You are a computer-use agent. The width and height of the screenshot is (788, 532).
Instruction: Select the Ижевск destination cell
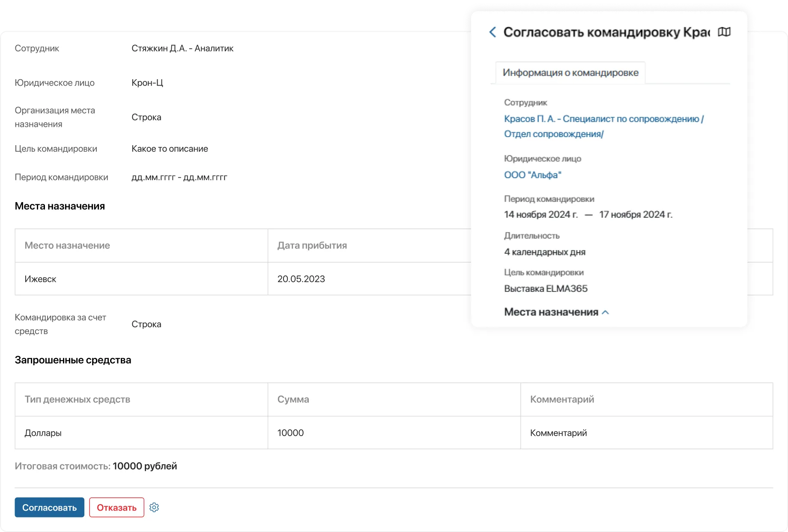pyautogui.click(x=41, y=279)
